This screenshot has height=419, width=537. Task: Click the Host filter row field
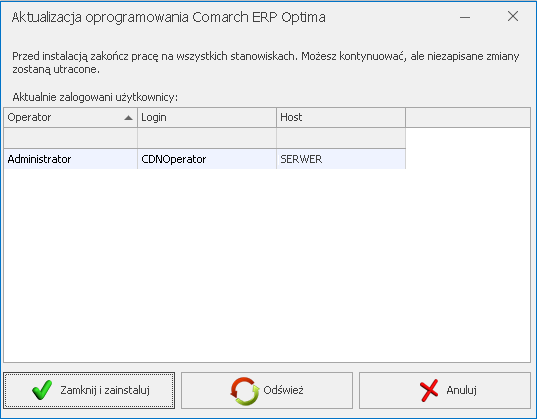tap(341, 138)
